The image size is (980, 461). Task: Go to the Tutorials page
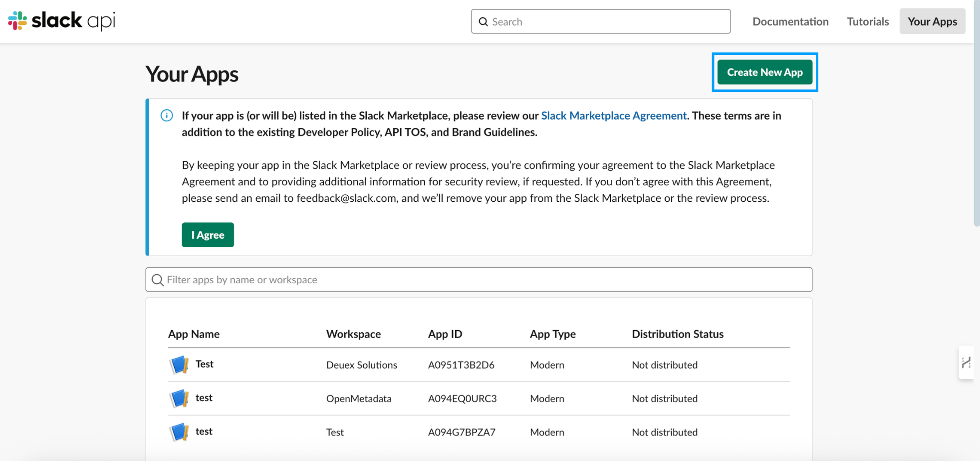click(867, 21)
